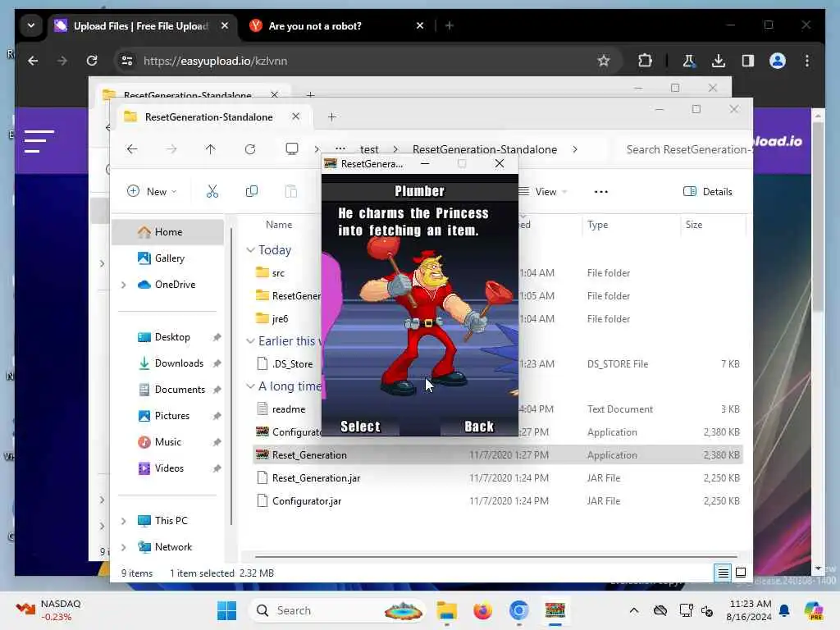The image size is (840, 630).
Task: Collapse the Earlier this week group
Action: (x=250, y=341)
